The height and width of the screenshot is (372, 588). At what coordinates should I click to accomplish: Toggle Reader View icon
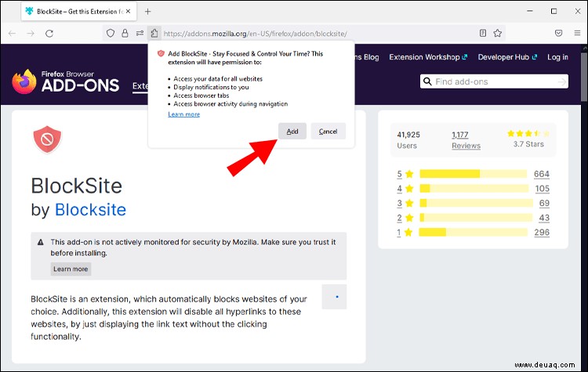pyautogui.click(x=483, y=33)
